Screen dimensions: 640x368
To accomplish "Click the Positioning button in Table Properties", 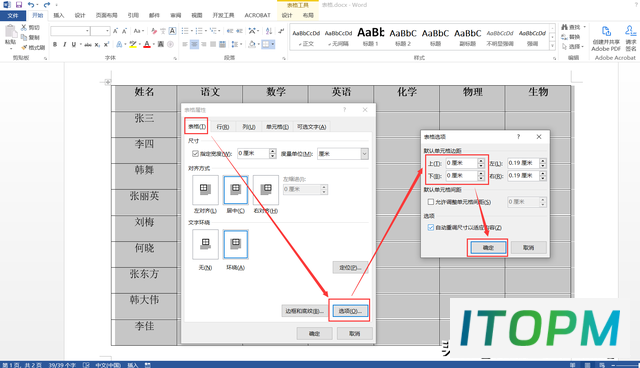I will point(350,268).
